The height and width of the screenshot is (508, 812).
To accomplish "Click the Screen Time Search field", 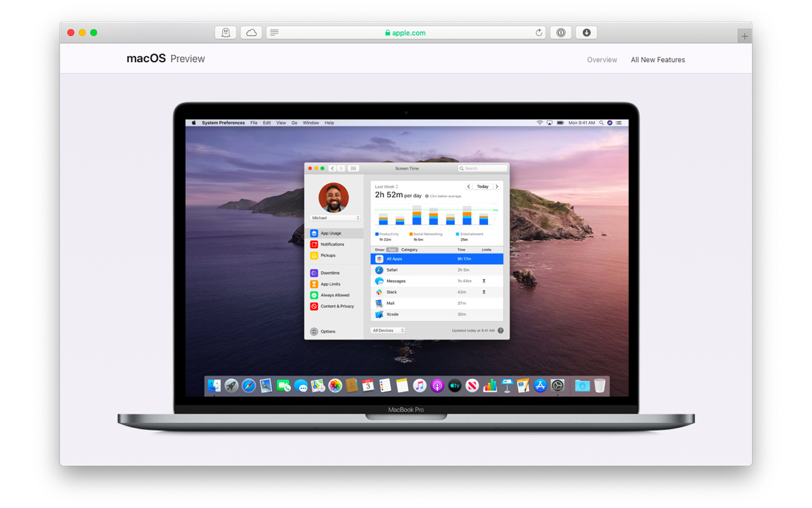I will [482, 168].
